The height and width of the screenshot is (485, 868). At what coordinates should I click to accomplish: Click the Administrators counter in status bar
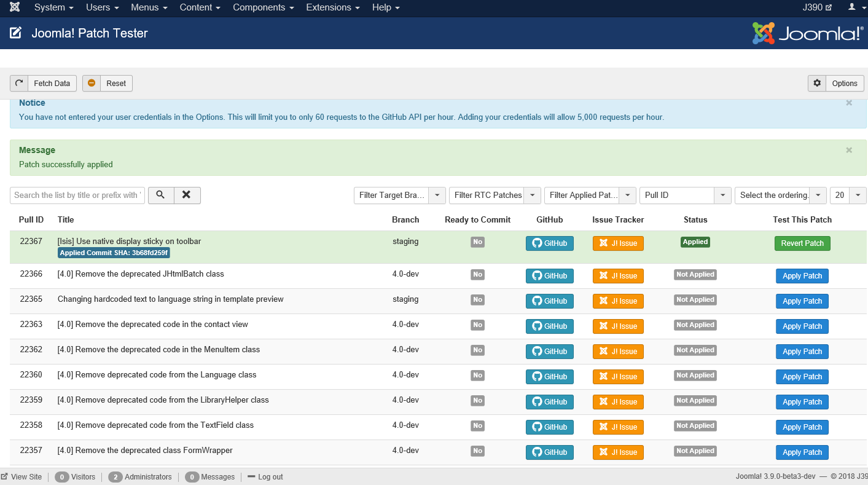pos(140,477)
